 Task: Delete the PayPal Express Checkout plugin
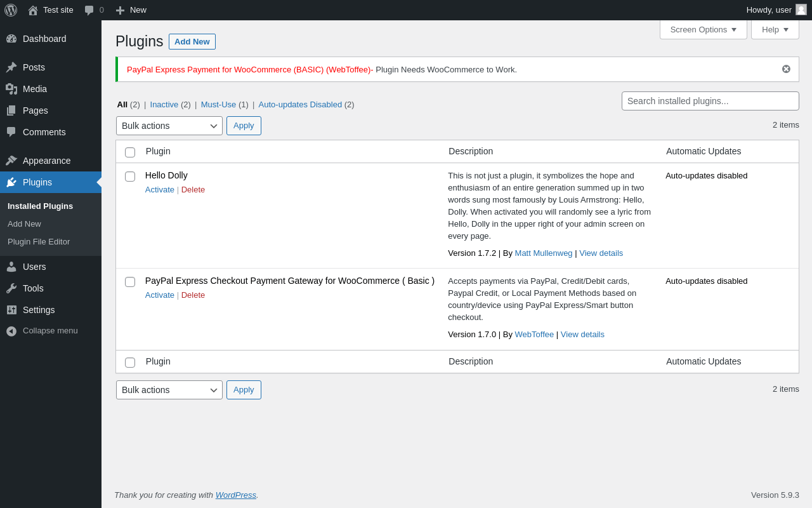click(x=193, y=295)
